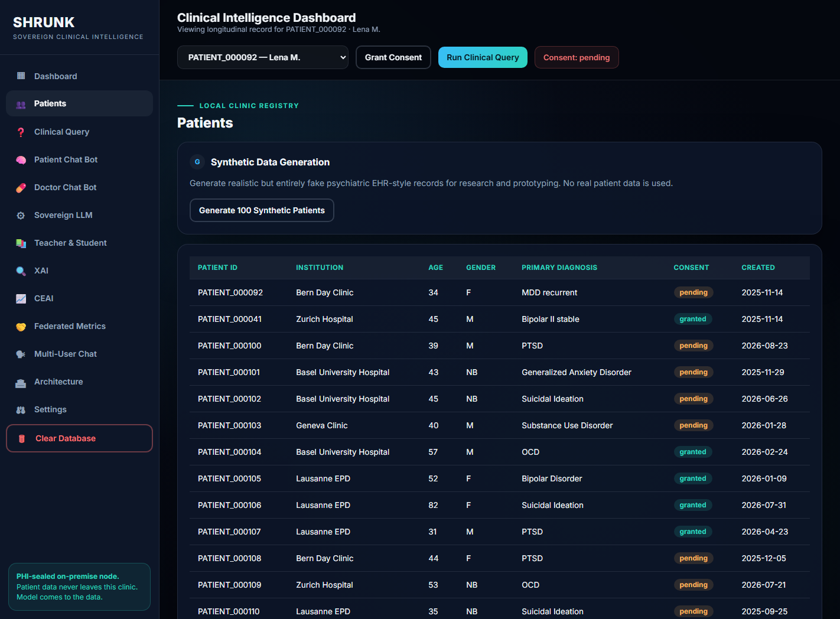This screenshot has width=840, height=619.
Task: Open Federated Metrics page
Action: tap(79, 326)
